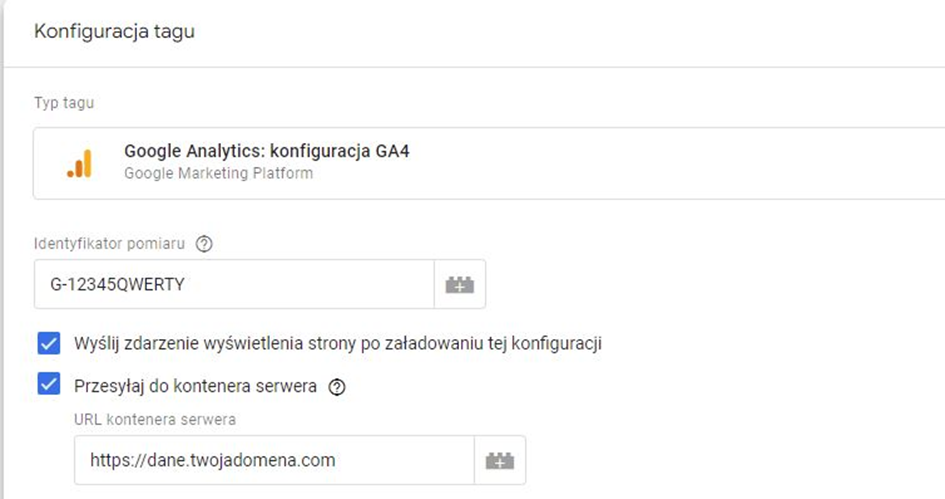Click the Konfiguracja tagu heading
Image resolution: width=945 pixels, height=499 pixels.
point(114,32)
